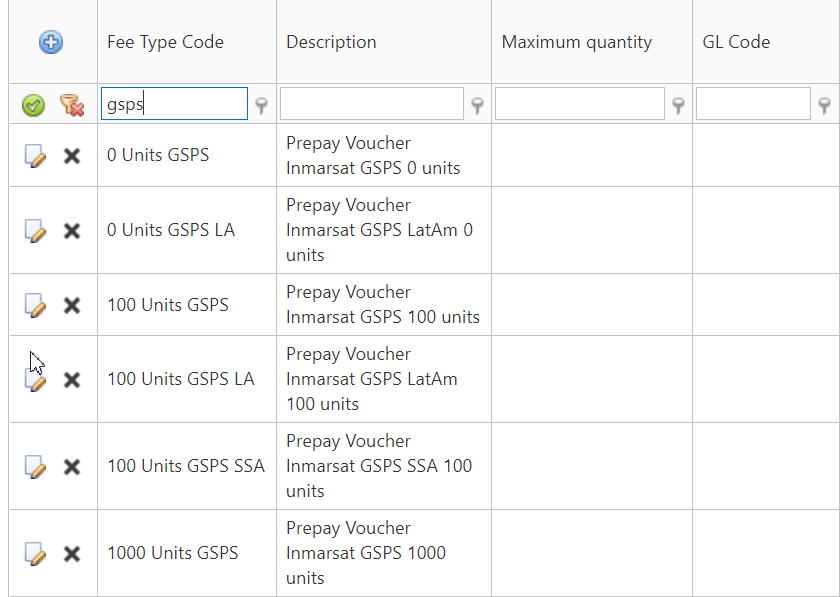Sort by Description column header
The height and width of the screenshot is (597, 840).
(331, 42)
